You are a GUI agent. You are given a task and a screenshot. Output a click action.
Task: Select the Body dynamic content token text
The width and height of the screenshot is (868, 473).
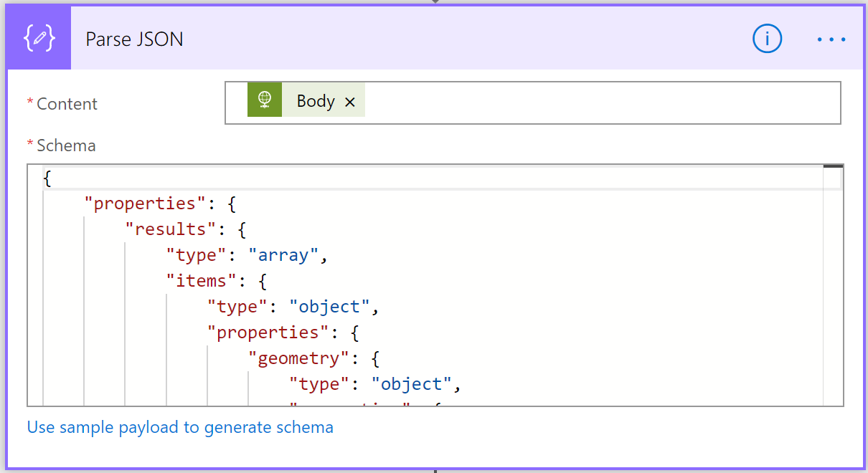coord(316,101)
